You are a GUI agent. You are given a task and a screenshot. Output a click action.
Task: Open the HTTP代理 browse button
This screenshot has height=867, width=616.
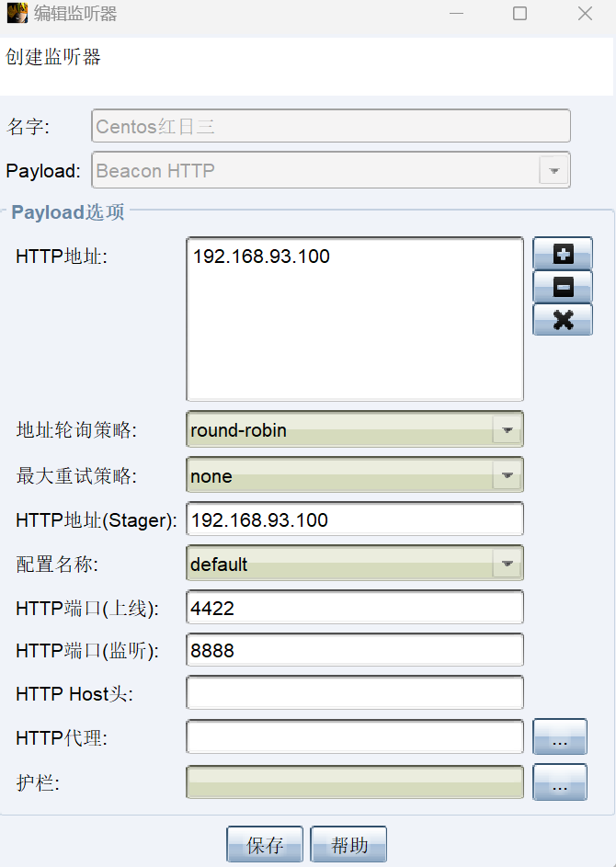click(x=559, y=737)
